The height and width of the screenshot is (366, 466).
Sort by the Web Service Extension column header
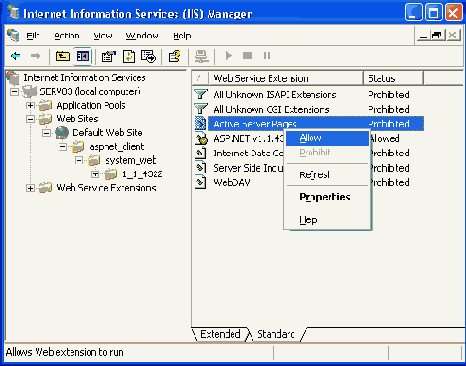pyautogui.click(x=286, y=78)
